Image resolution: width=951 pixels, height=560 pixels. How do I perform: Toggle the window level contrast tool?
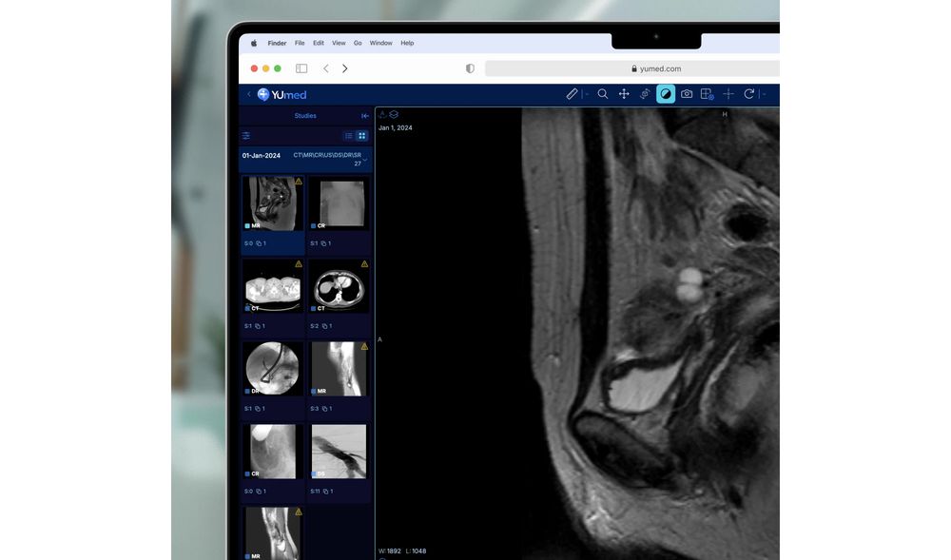point(666,94)
